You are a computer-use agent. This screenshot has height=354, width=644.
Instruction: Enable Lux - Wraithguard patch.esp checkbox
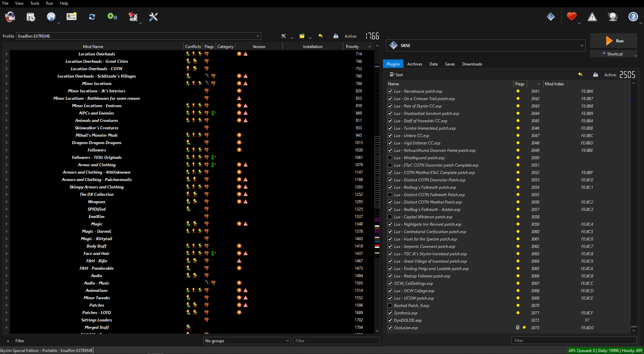(390, 158)
